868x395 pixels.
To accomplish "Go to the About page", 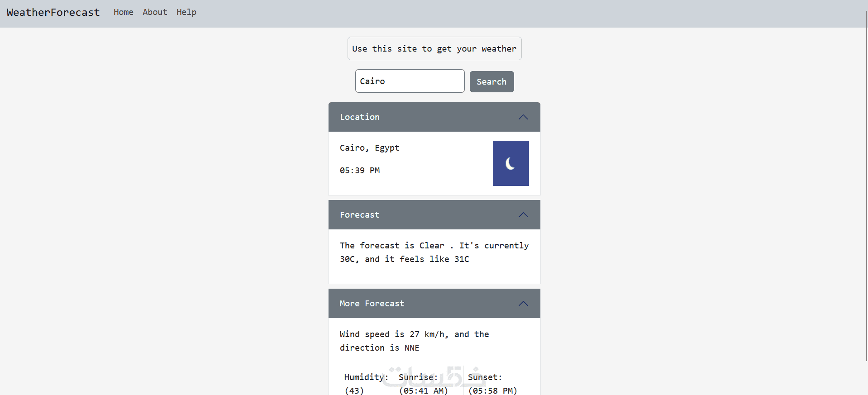I will click(155, 12).
